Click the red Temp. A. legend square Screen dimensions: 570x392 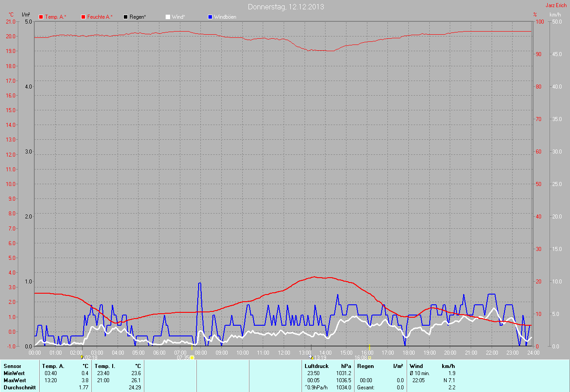pos(41,17)
